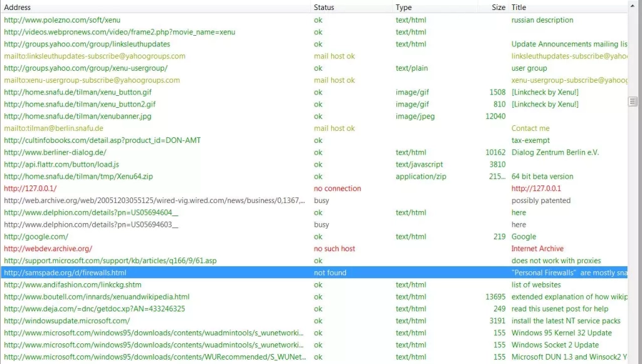Click the size value 13695
This screenshot has height=364, width=642.
coord(495,297)
